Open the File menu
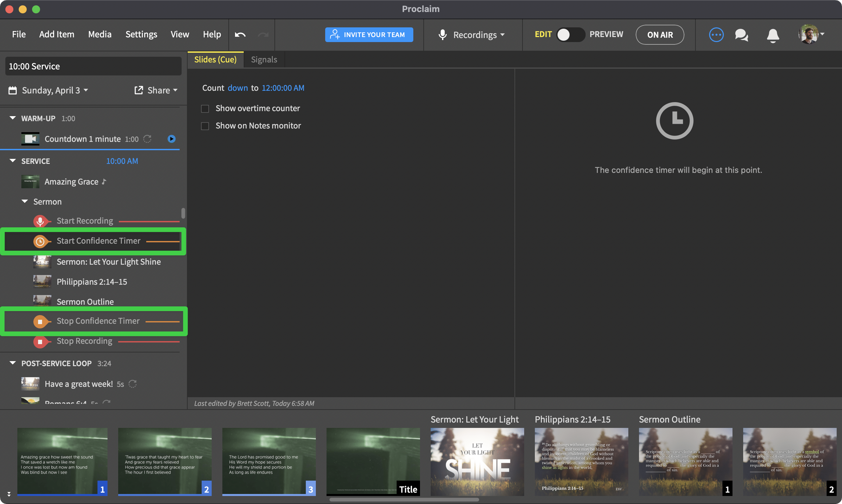This screenshot has width=842, height=504. pyautogui.click(x=19, y=34)
